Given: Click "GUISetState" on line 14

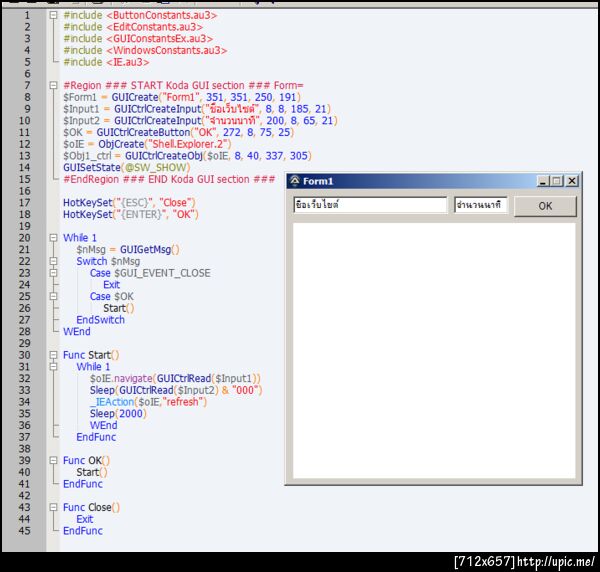Looking at the screenshot, I should point(92,168).
